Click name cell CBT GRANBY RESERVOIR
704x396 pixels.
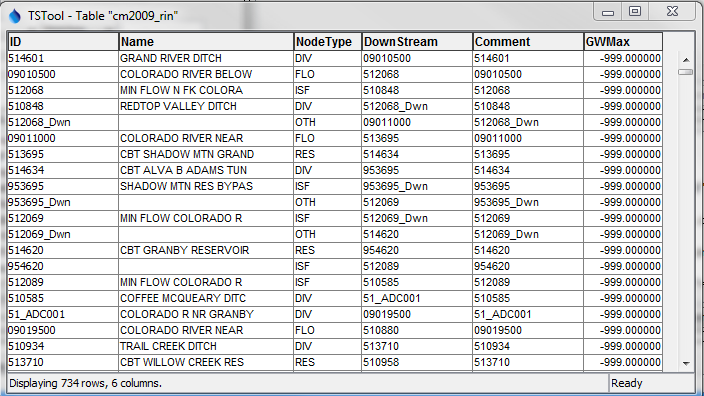click(x=206, y=250)
